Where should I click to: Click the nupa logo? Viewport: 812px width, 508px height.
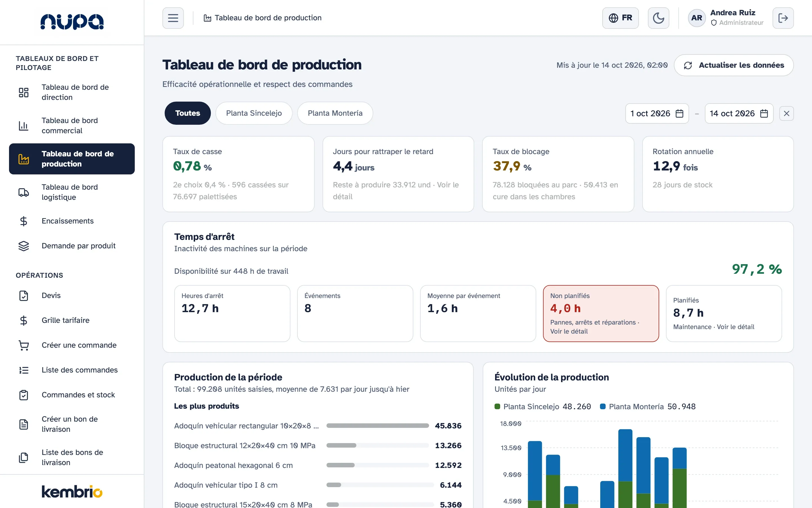[72, 22]
